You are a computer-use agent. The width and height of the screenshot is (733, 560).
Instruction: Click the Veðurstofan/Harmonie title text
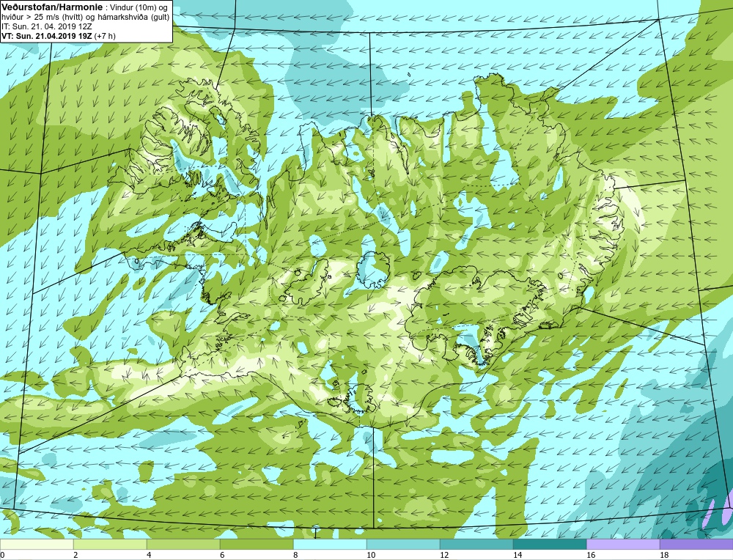click(x=51, y=7)
